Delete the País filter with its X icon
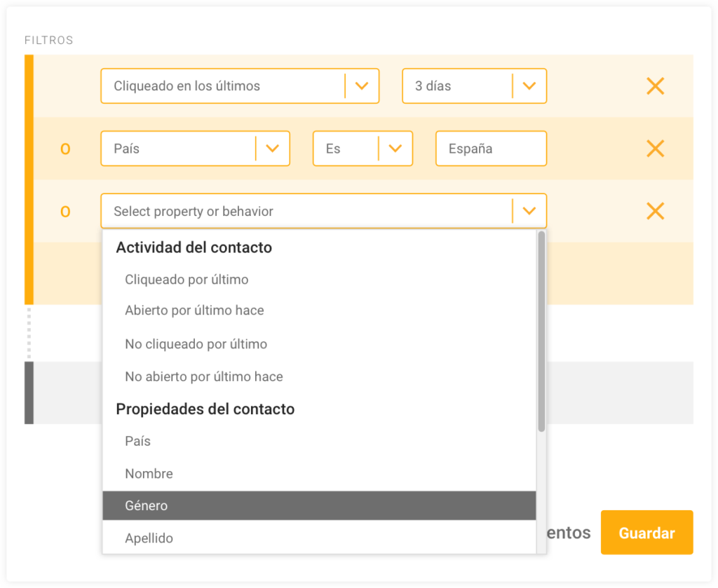718x588 pixels. click(x=655, y=149)
